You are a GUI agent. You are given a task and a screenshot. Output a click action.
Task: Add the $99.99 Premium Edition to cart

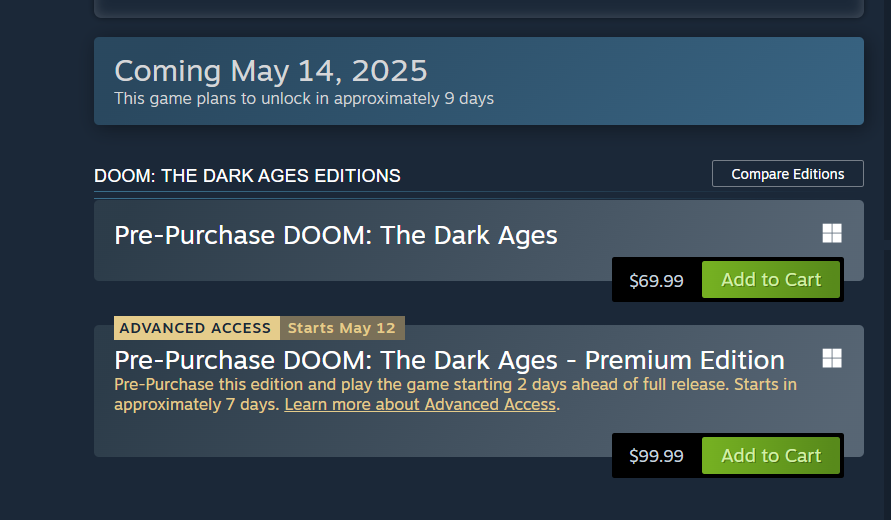pos(770,456)
